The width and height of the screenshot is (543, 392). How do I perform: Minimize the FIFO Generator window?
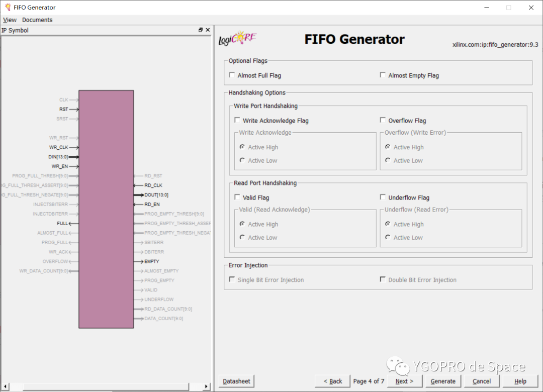point(487,8)
